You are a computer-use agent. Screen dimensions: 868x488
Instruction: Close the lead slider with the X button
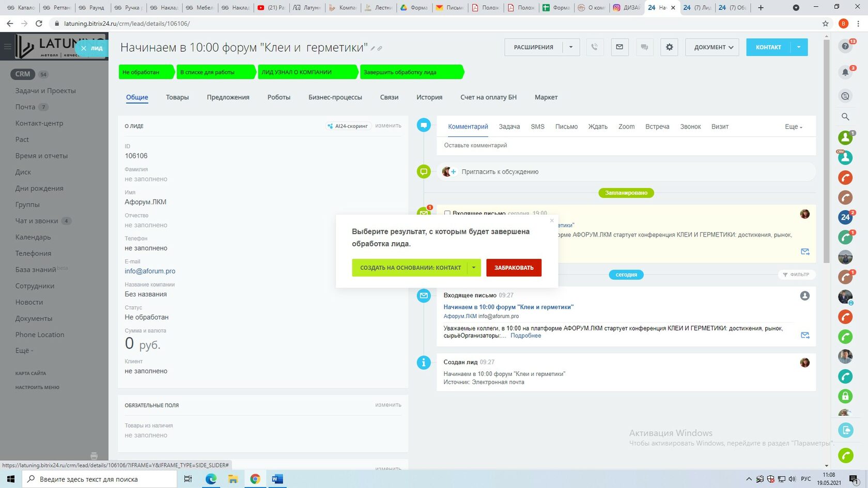pos(84,48)
